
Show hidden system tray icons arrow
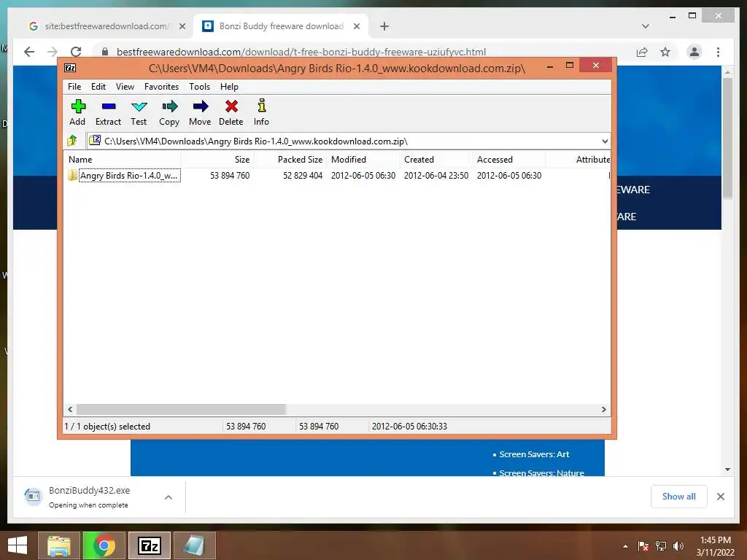point(625,546)
